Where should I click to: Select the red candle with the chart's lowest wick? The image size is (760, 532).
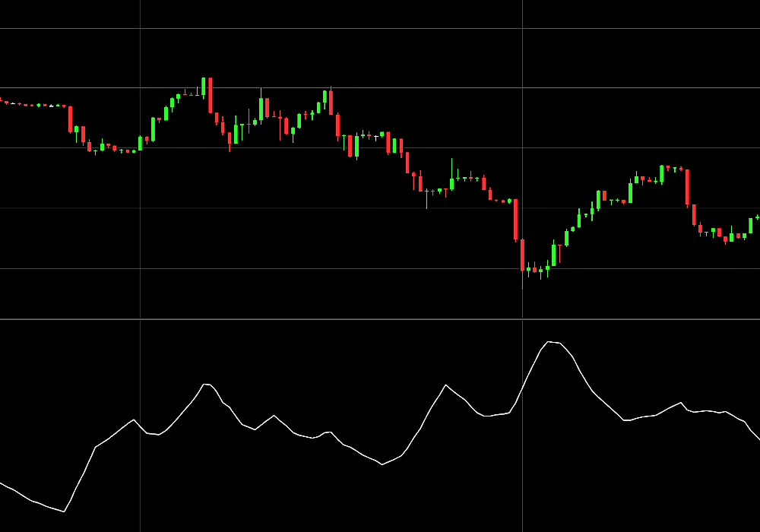[x=523, y=264]
